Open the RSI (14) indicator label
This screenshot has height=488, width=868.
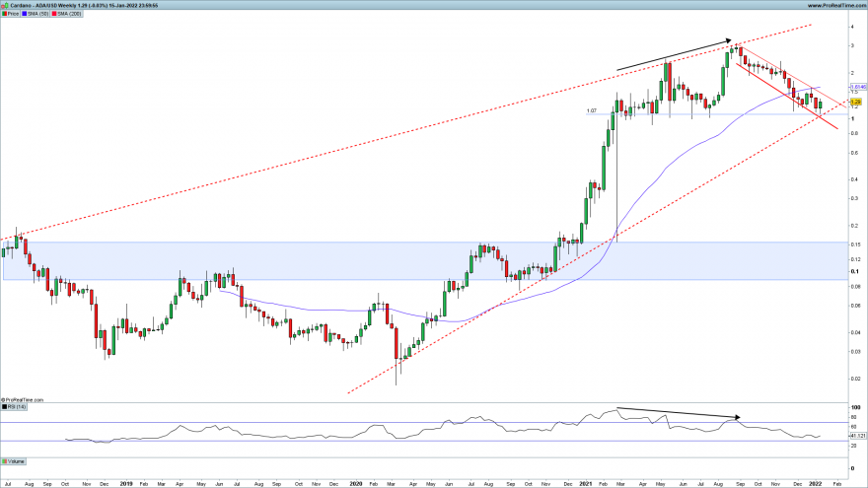[14, 406]
